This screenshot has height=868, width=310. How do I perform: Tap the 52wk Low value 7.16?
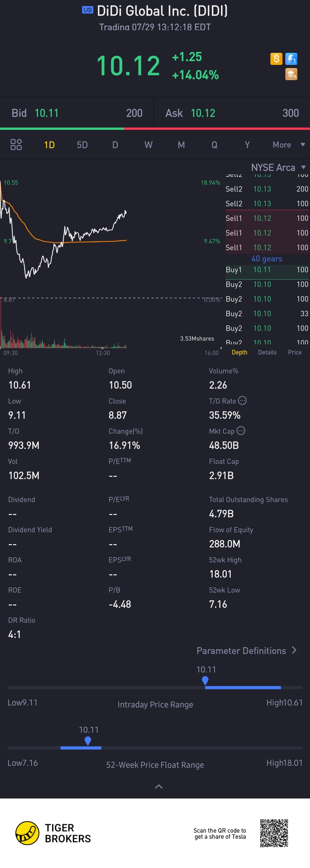[x=218, y=604]
